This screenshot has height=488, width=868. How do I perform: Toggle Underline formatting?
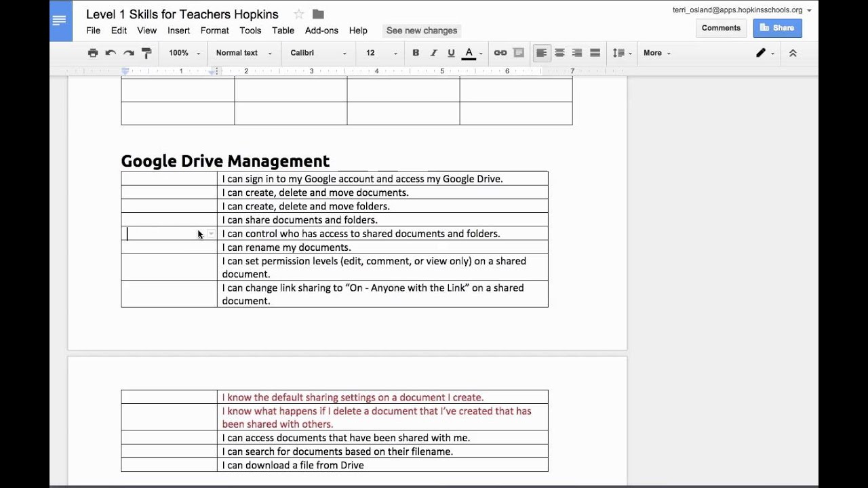click(451, 53)
